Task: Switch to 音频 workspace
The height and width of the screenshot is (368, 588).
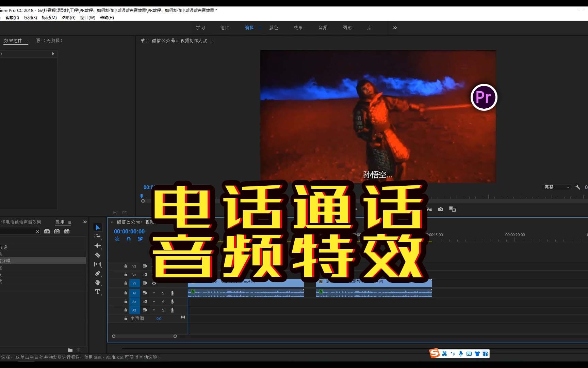Action: tap(323, 28)
